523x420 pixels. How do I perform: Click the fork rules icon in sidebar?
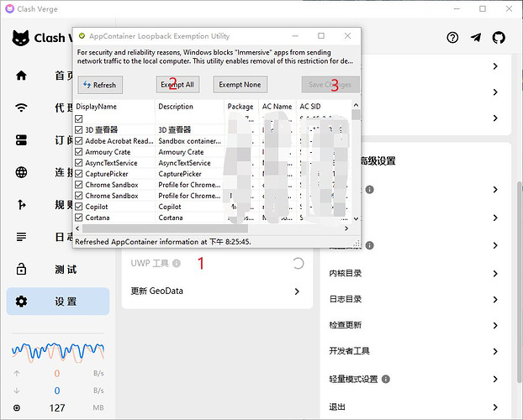tap(21, 204)
